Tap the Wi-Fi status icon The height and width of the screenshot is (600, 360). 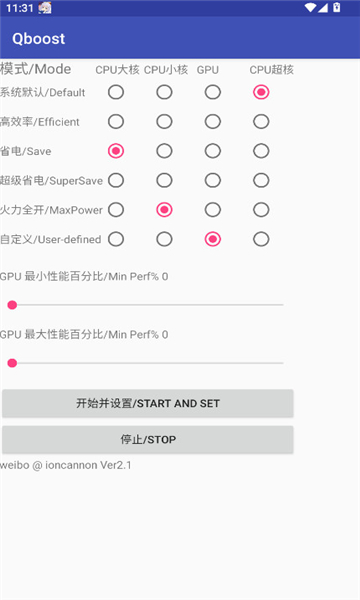[x=310, y=7]
